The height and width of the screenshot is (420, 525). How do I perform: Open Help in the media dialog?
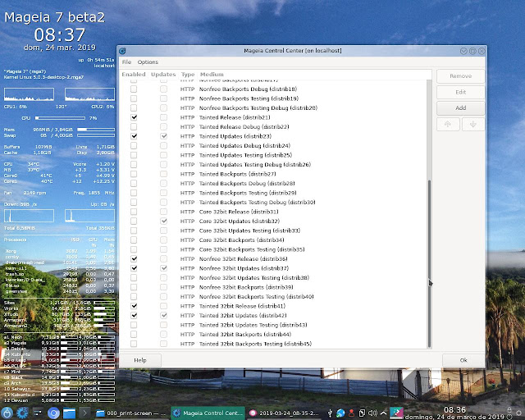[x=140, y=360]
